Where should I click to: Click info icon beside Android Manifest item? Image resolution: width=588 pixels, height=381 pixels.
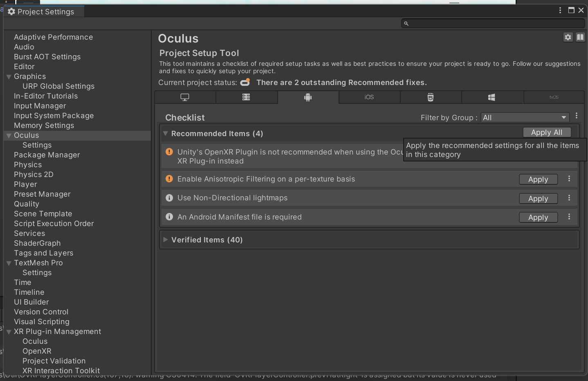tap(169, 217)
